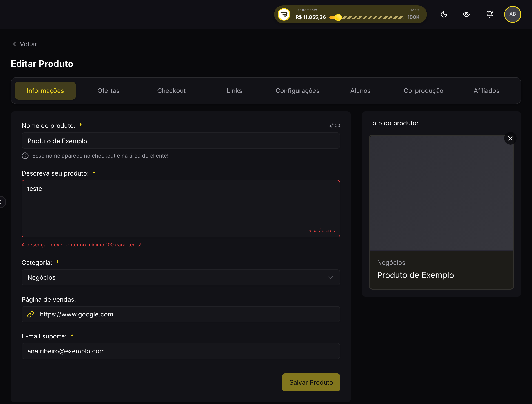Click the 'Negócios' label in preview card

click(391, 263)
